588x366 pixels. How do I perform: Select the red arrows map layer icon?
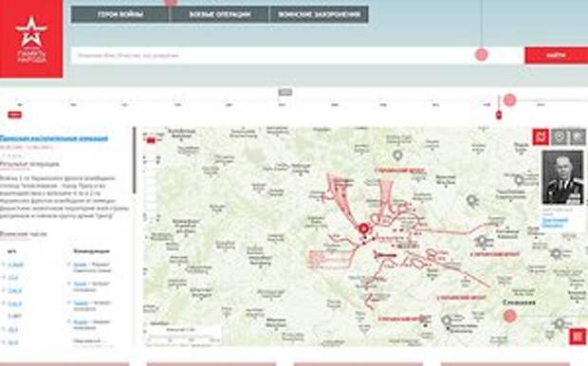tap(541, 137)
